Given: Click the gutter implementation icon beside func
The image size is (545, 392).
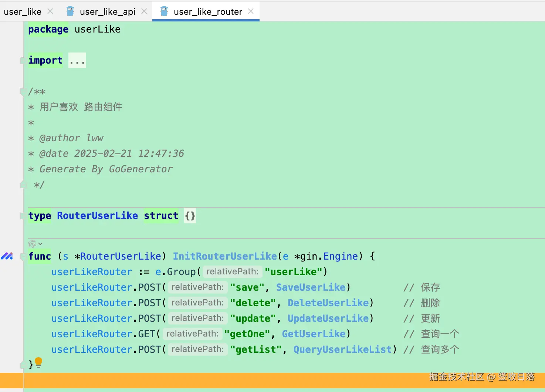Looking at the screenshot, I should [7, 256].
